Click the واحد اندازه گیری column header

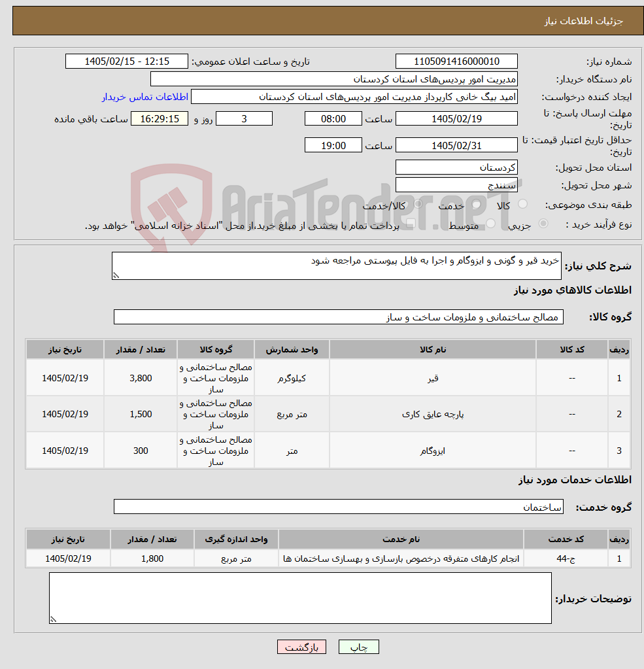click(236, 540)
